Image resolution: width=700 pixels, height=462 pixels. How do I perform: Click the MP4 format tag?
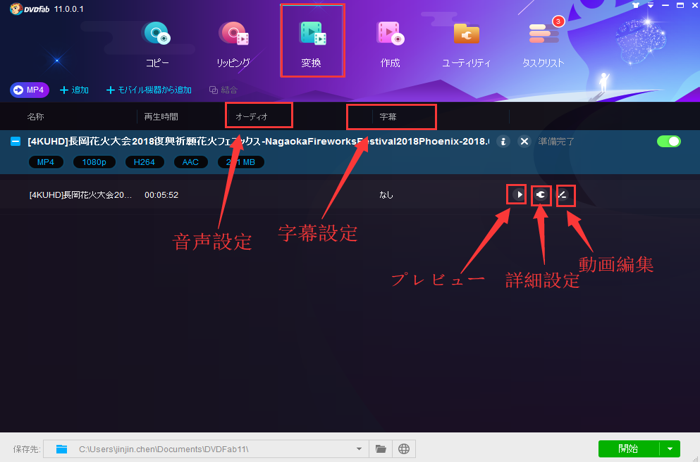pos(46,162)
